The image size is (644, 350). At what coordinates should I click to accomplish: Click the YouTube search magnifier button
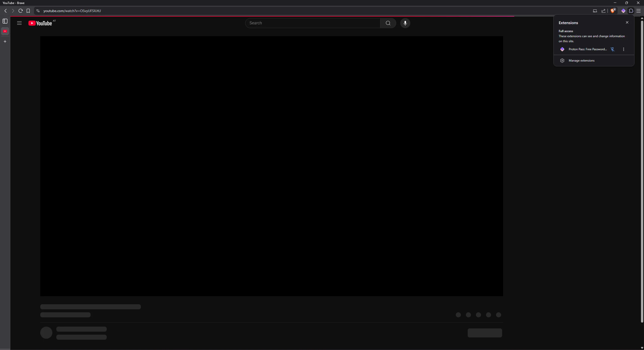[x=388, y=23]
